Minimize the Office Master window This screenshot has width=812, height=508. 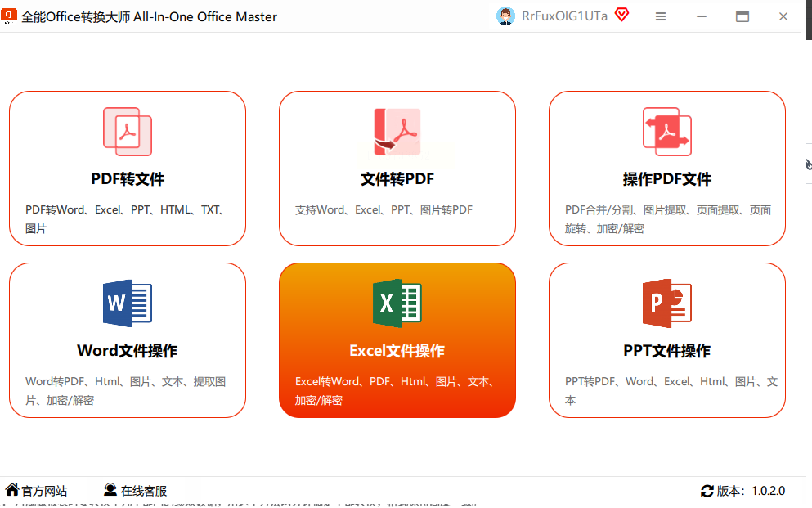click(x=701, y=16)
